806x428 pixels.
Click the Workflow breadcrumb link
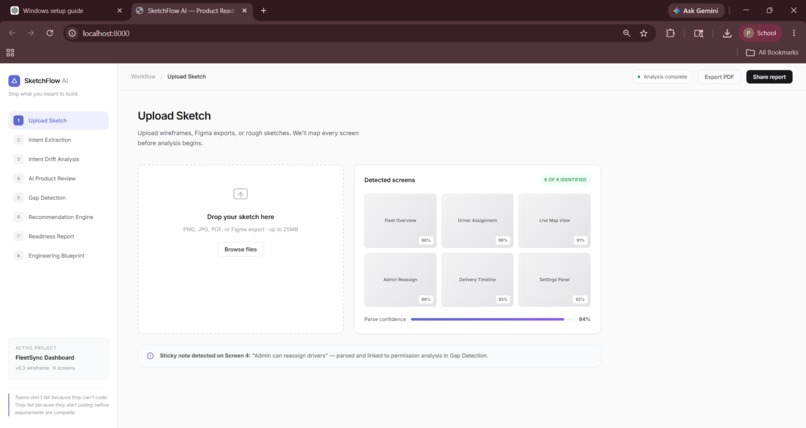(x=143, y=77)
